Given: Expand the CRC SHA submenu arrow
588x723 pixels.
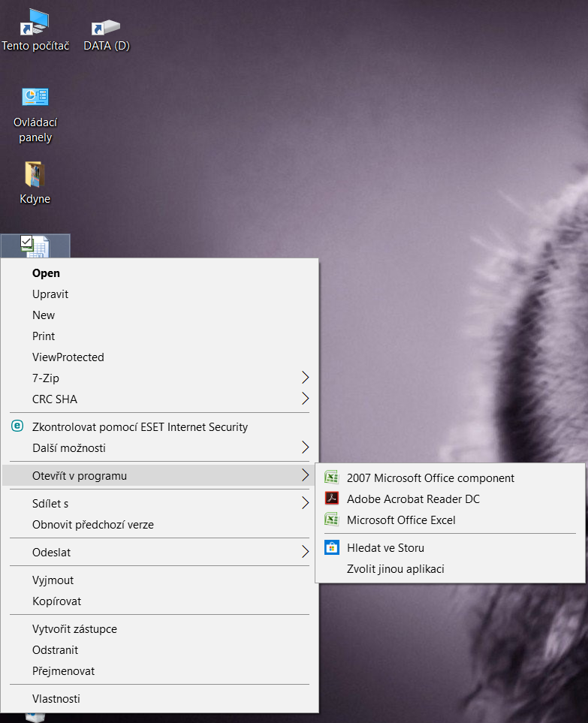Looking at the screenshot, I should (x=306, y=399).
